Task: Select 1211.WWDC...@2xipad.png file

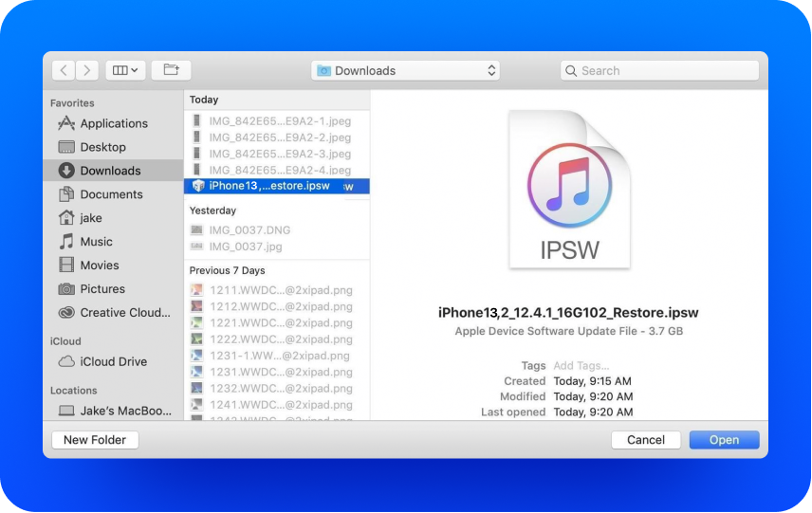Action: [x=277, y=290]
